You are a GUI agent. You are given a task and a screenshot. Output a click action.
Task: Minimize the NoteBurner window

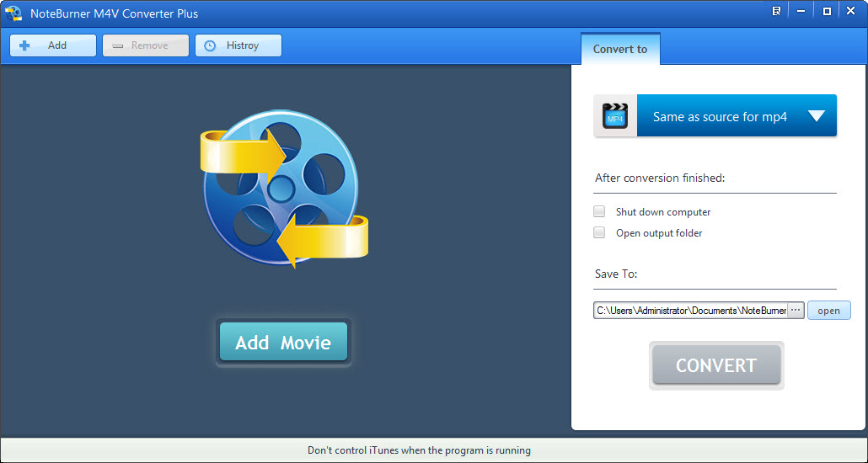point(801,11)
